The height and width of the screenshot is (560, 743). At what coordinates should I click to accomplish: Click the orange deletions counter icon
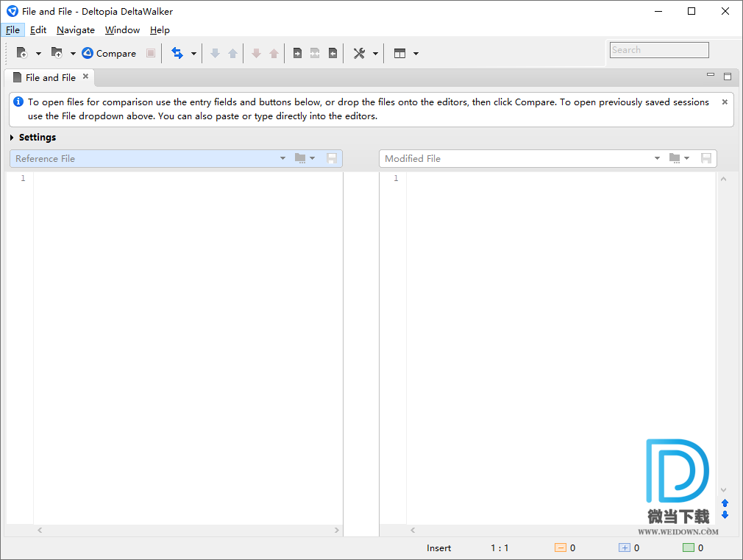561,547
